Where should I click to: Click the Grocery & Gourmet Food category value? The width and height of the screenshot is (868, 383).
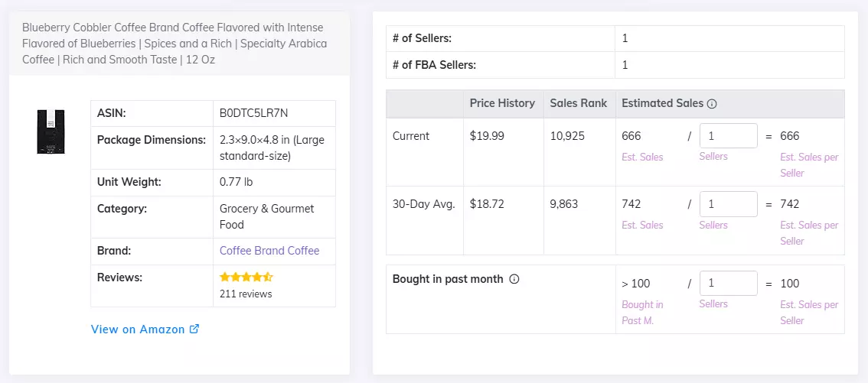point(267,216)
